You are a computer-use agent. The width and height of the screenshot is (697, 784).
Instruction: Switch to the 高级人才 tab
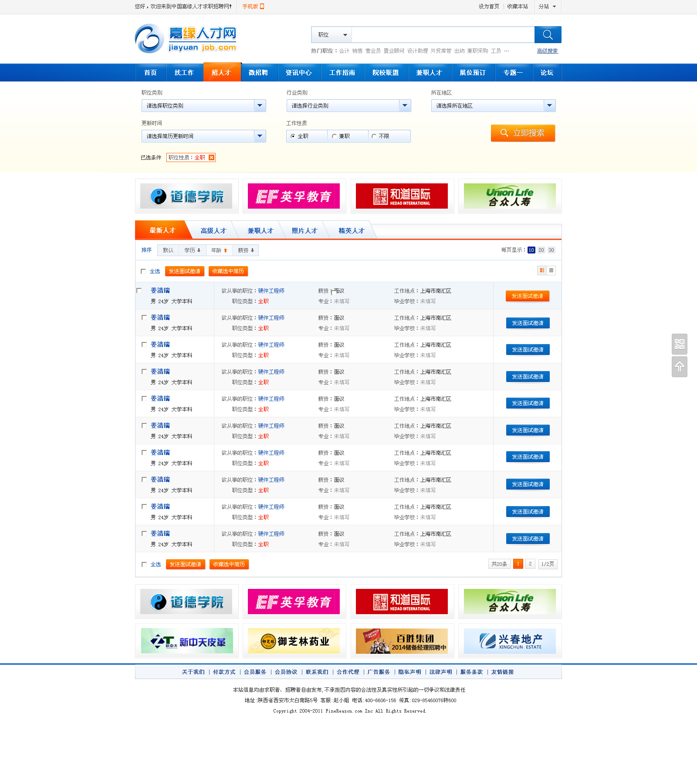pyautogui.click(x=213, y=231)
